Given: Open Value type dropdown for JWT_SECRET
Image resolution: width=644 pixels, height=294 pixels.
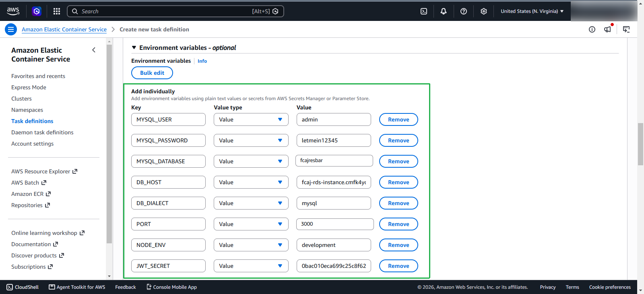Looking at the screenshot, I should (x=251, y=266).
